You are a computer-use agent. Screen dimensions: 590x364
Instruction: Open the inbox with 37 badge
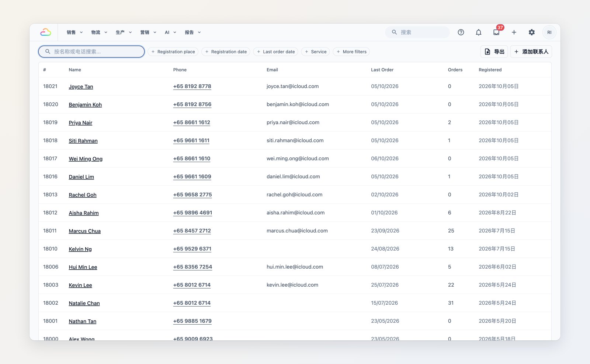[496, 32]
